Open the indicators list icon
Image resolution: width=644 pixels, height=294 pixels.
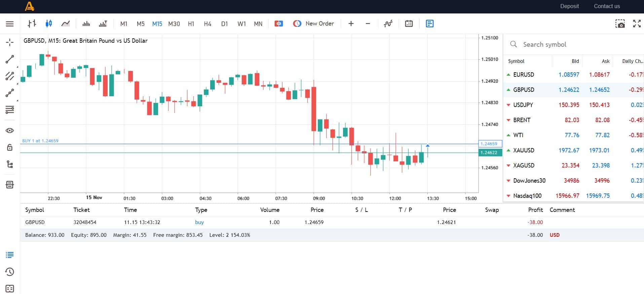(x=388, y=24)
